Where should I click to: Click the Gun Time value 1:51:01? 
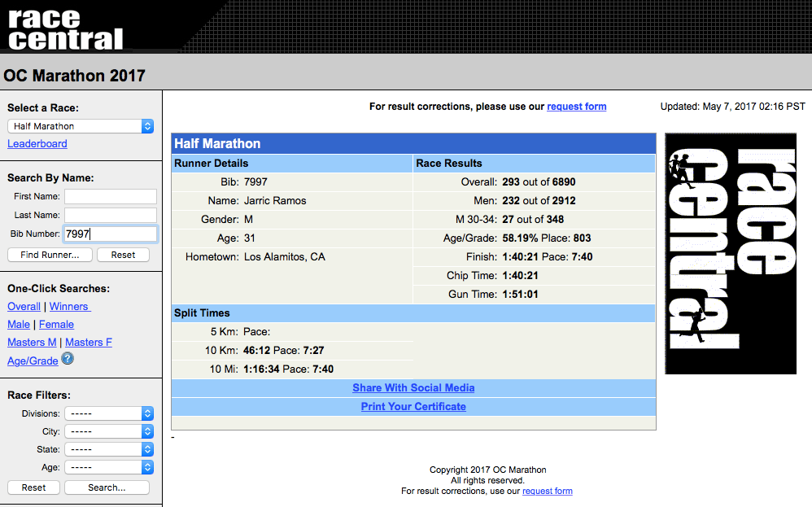521,294
